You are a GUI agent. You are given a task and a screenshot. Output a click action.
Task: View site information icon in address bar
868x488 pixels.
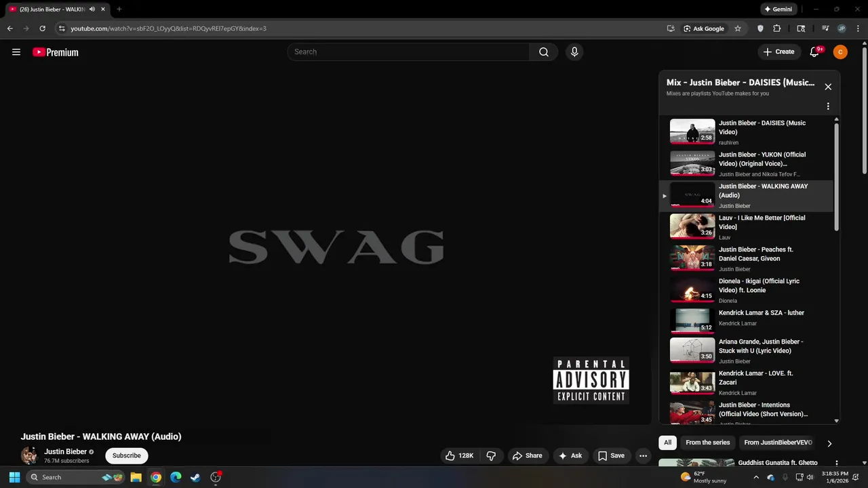62,28
